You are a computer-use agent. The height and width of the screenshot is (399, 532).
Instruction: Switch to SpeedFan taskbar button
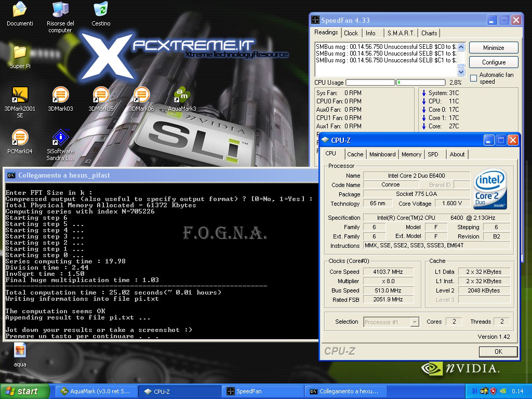click(x=263, y=391)
